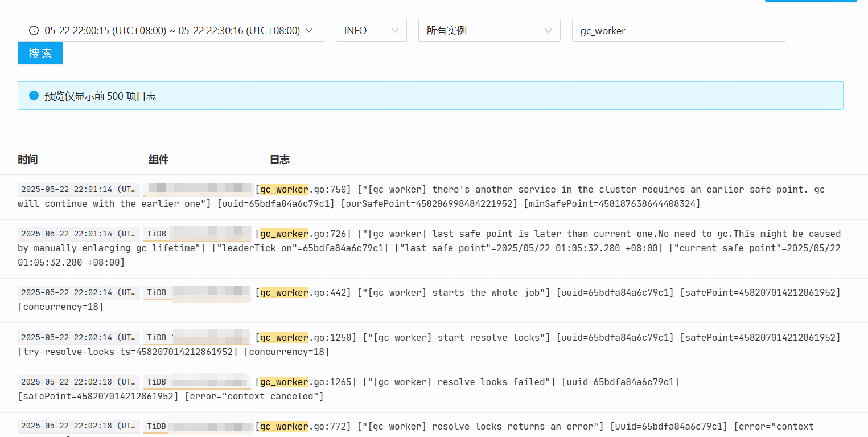Click the timestamp of the gc_worker.go:442 row
Image resolution: width=868 pixels, height=437 pixels.
pos(79,293)
